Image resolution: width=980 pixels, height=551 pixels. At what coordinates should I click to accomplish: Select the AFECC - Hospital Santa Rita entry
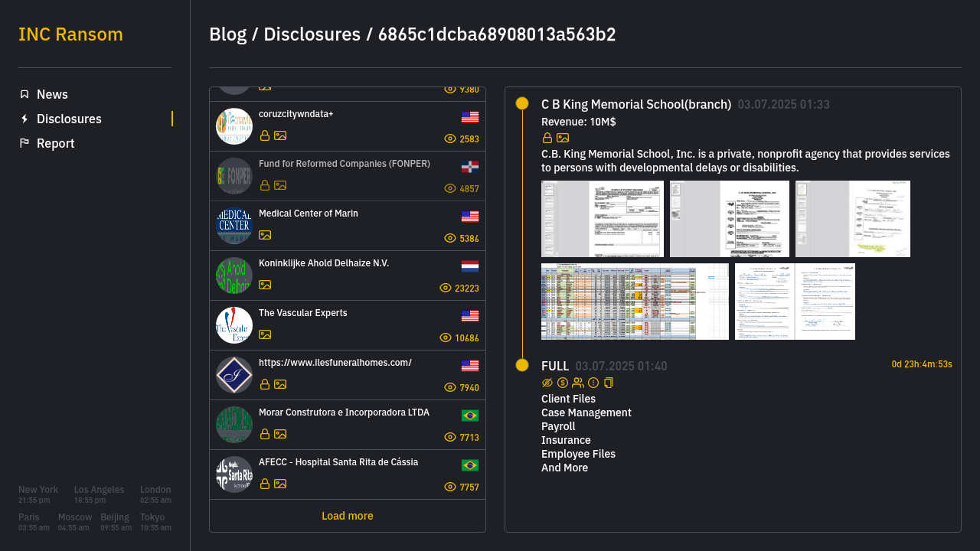pos(338,462)
